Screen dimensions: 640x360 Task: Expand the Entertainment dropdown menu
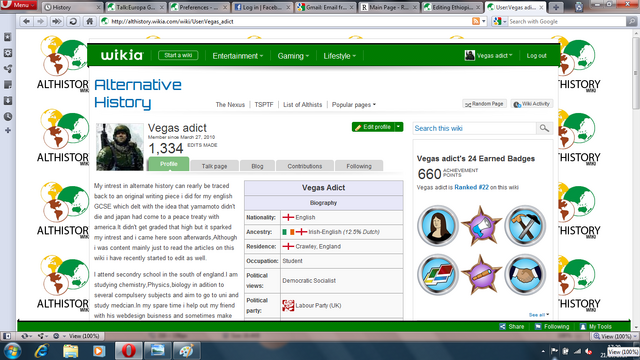tap(238, 56)
